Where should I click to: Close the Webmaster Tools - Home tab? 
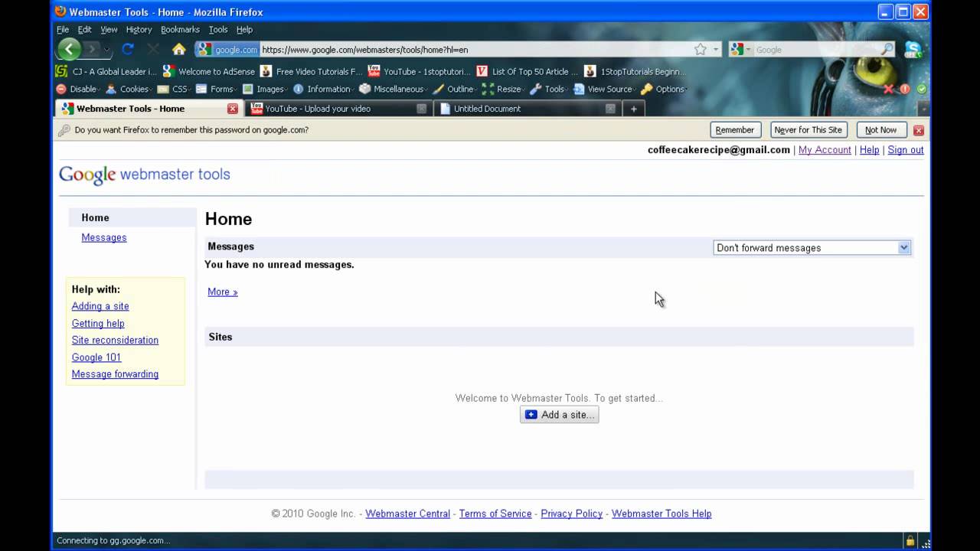tap(233, 109)
